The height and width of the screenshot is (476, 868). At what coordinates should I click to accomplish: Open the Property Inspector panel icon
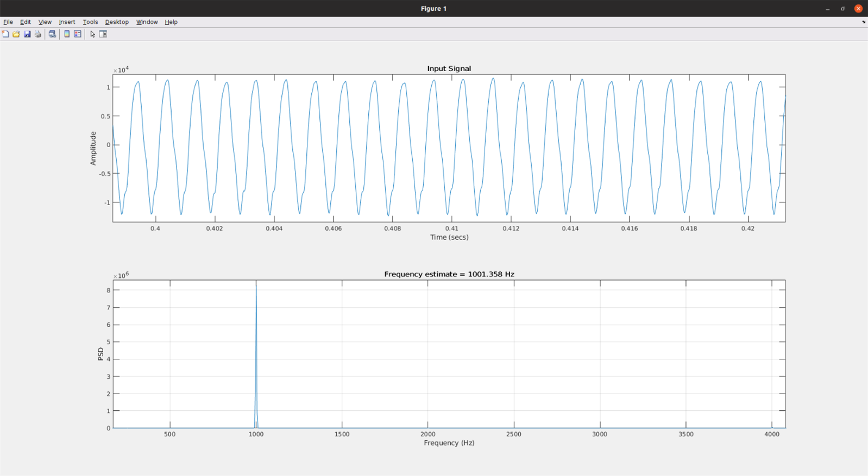coord(103,34)
